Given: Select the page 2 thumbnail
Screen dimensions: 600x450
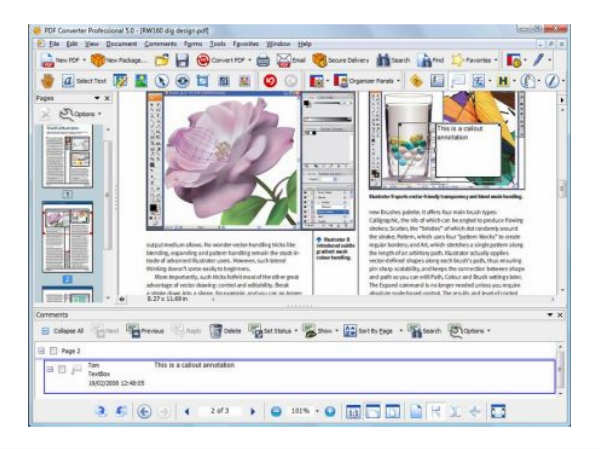Looking at the screenshot, I should 67,238.
